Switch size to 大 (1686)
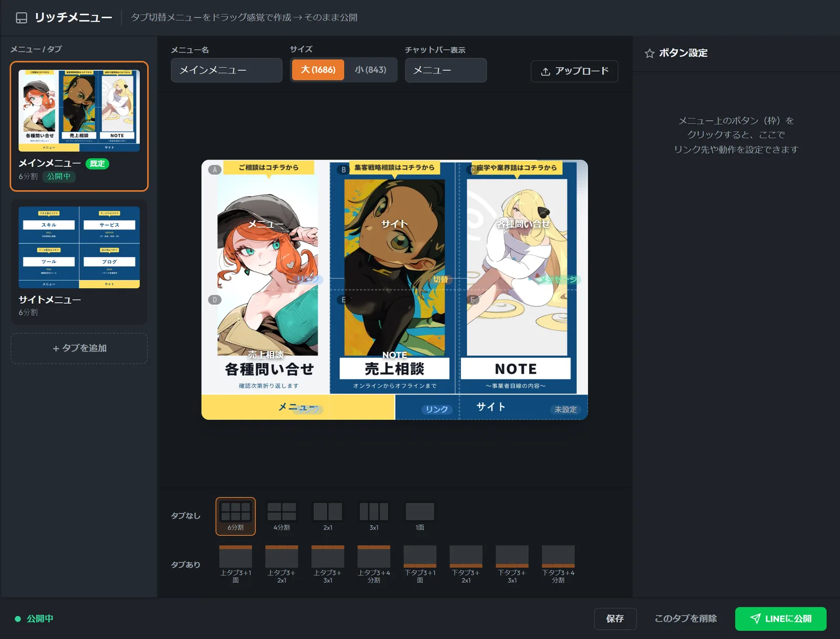The image size is (840, 639). coord(318,70)
